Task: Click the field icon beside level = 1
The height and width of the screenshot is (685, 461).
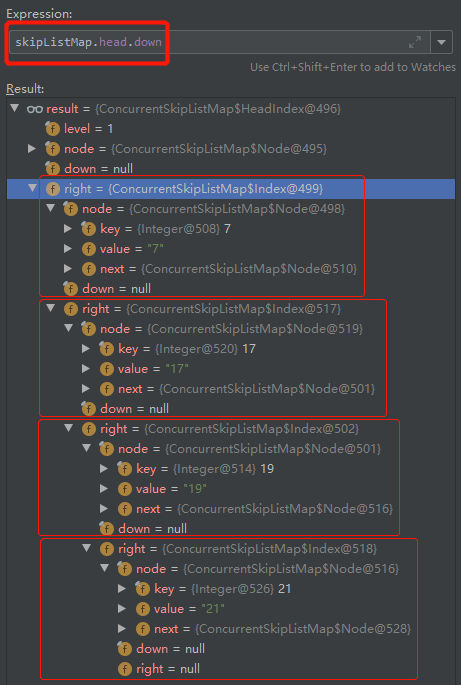Action: pos(52,129)
